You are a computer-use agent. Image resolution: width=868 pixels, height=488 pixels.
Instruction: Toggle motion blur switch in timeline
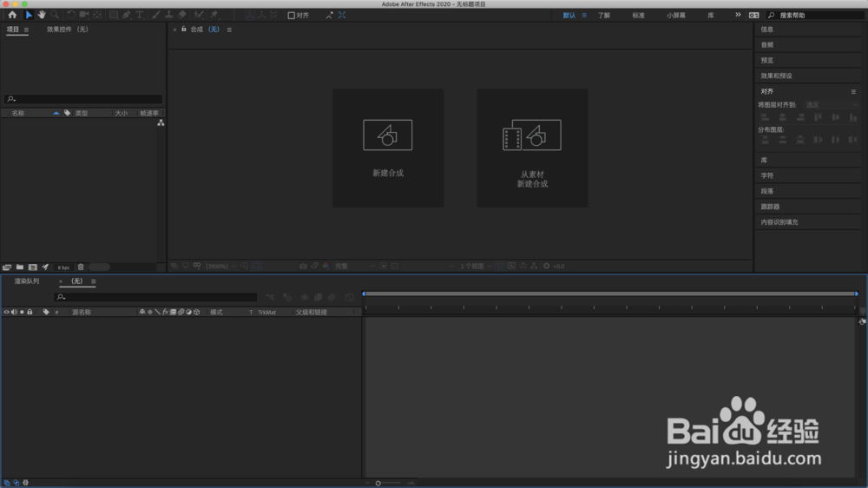(332, 298)
